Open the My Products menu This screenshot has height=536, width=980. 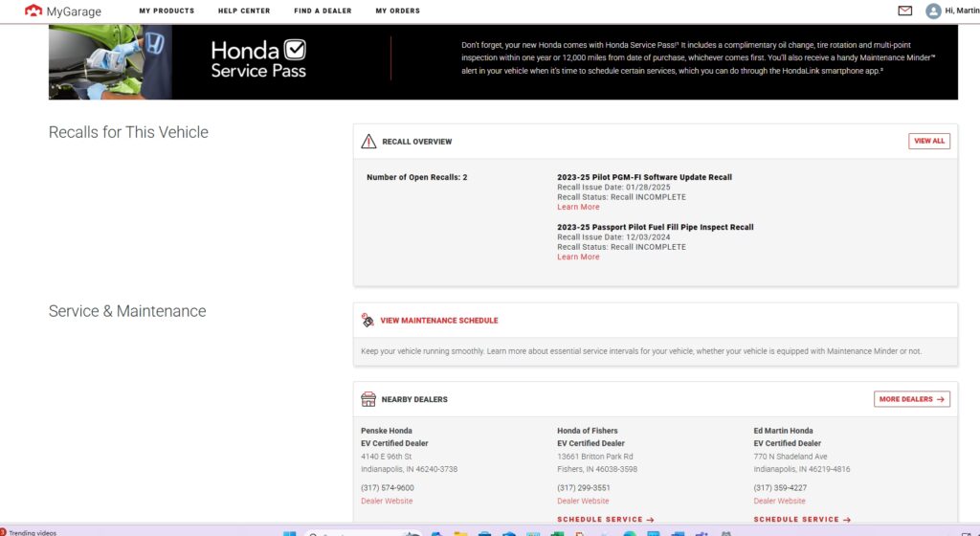click(x=167, y=11)
